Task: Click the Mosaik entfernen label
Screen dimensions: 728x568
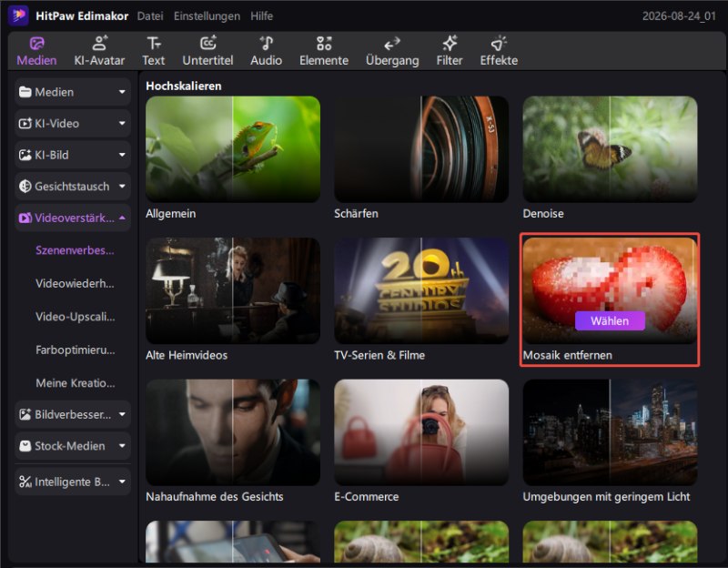Action: tap(567, 355)
